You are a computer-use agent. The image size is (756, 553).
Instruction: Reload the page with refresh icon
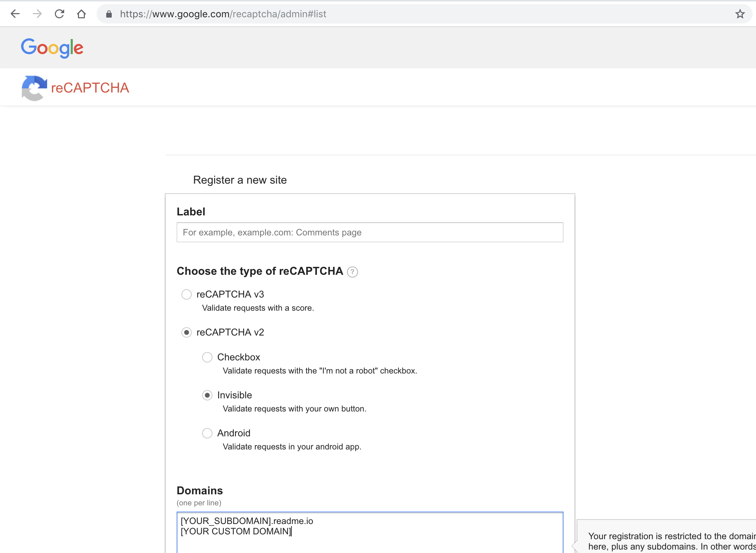tap(59, 14)
